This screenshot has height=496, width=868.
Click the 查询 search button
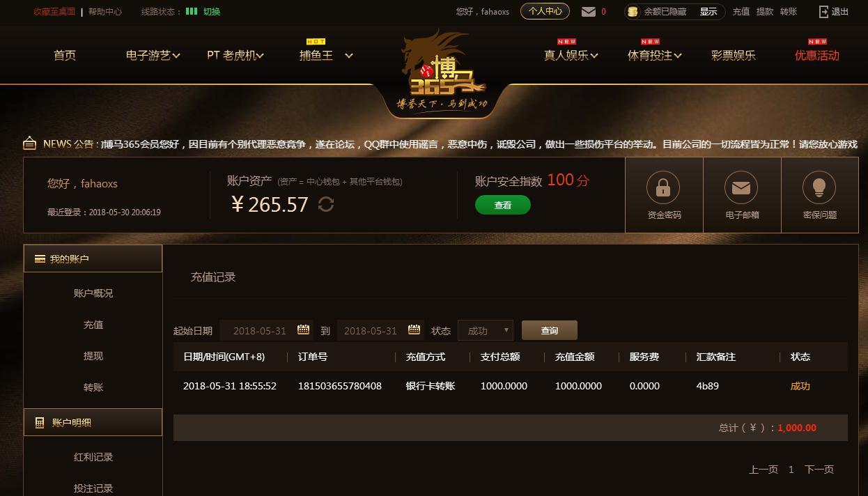(550, 330)
